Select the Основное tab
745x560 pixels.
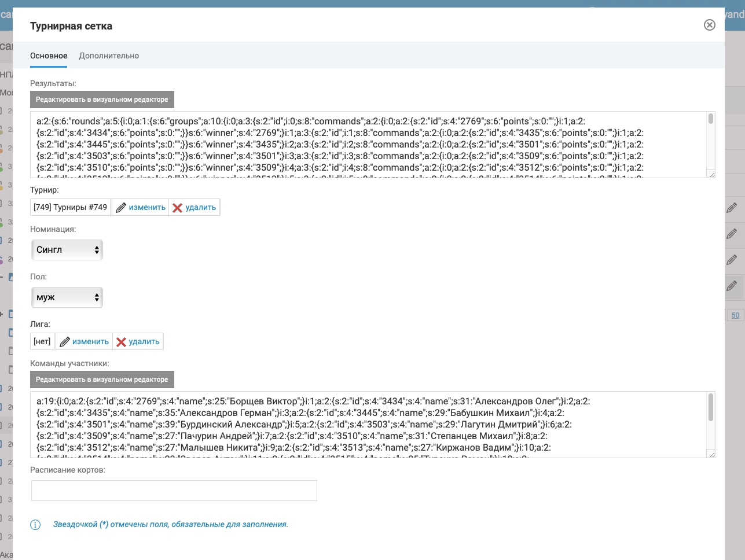49,56
